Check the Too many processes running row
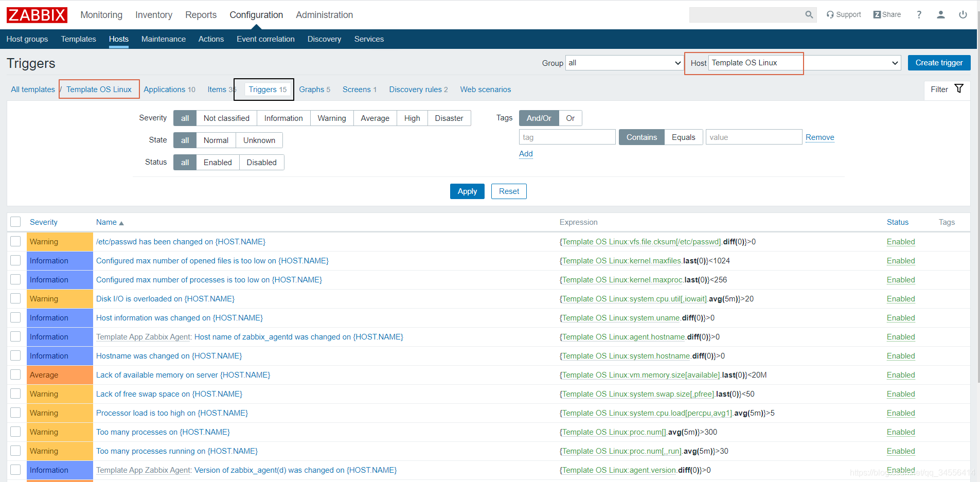This screenshot has width=980, height=482. (15, 451)
